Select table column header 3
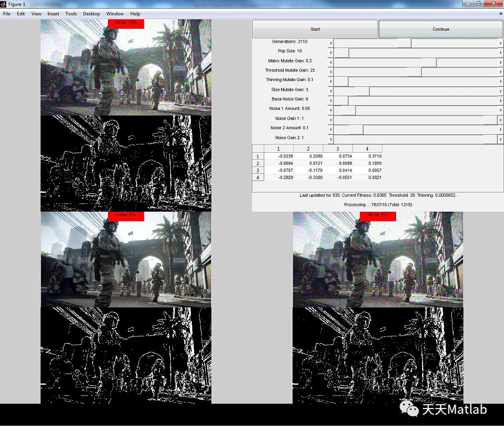 (338, 149)
